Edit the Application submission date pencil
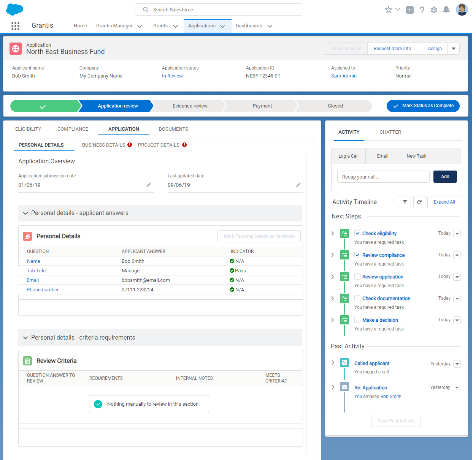The height and width of the screenshot is (460, 476). (x=149, y=185)
